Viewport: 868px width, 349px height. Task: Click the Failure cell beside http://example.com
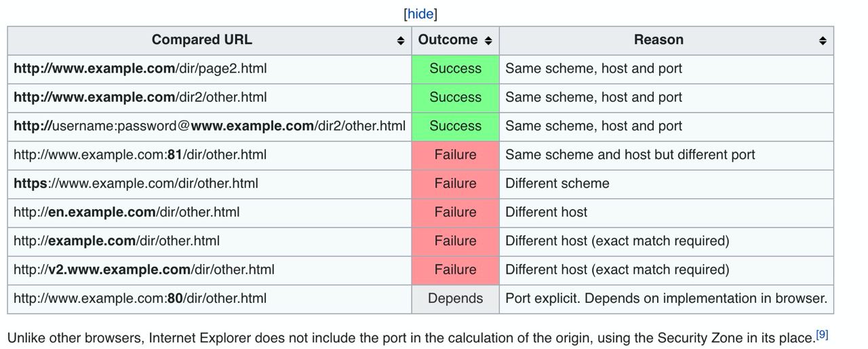point(455,241)
